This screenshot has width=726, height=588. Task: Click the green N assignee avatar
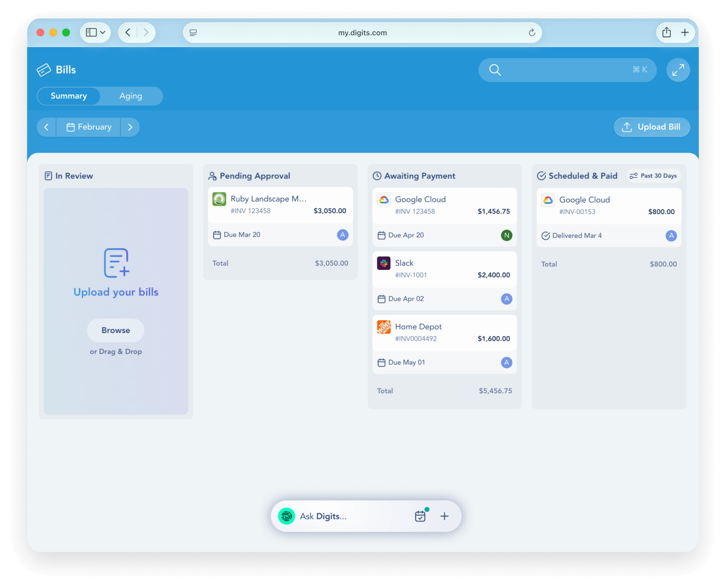(x=507, y=235)
